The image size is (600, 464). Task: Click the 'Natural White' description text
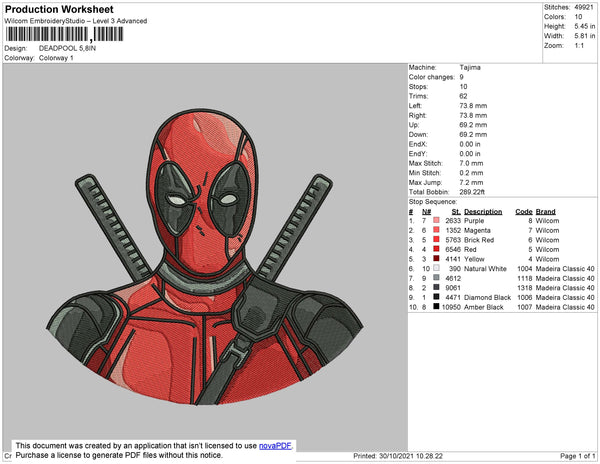click(x=485, y=269)
